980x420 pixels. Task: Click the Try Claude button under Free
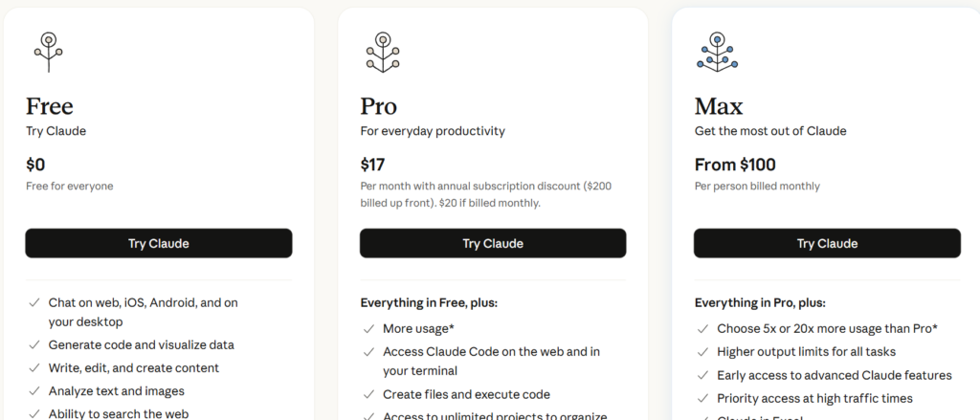tap(159, 243)
